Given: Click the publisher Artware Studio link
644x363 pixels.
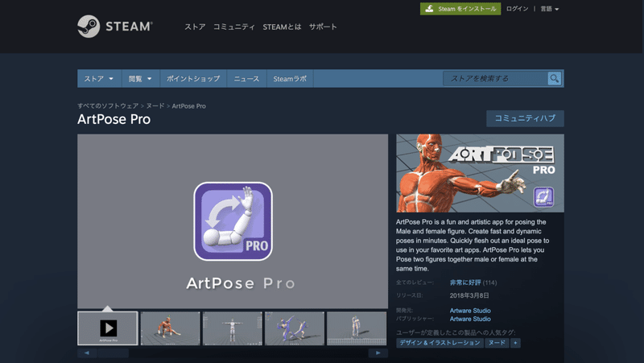Looking at the screenshot, I should coord(470,319).
